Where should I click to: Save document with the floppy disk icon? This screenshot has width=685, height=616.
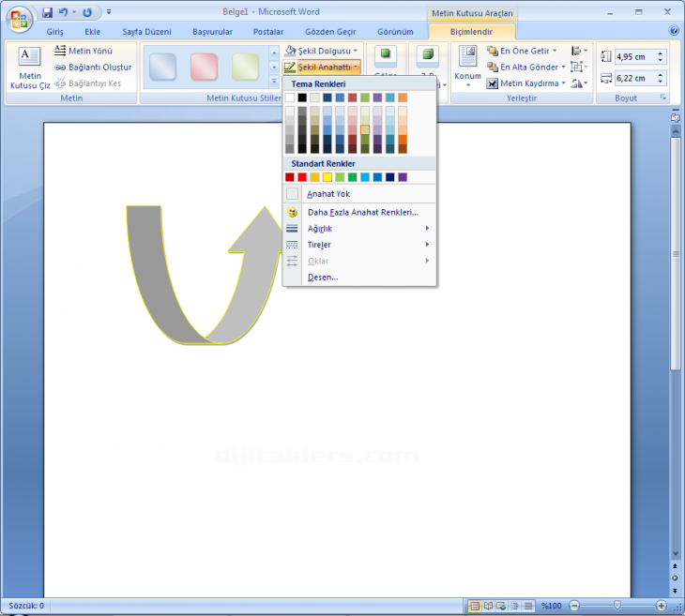pos(47,12)
